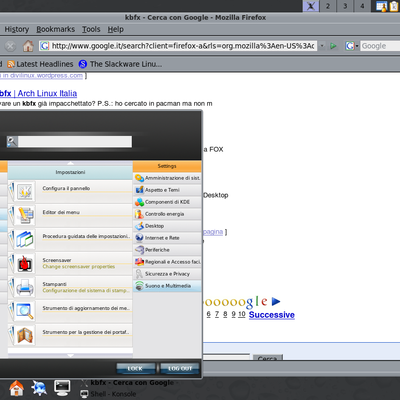Select Desktop category icon

click(139, 226)
